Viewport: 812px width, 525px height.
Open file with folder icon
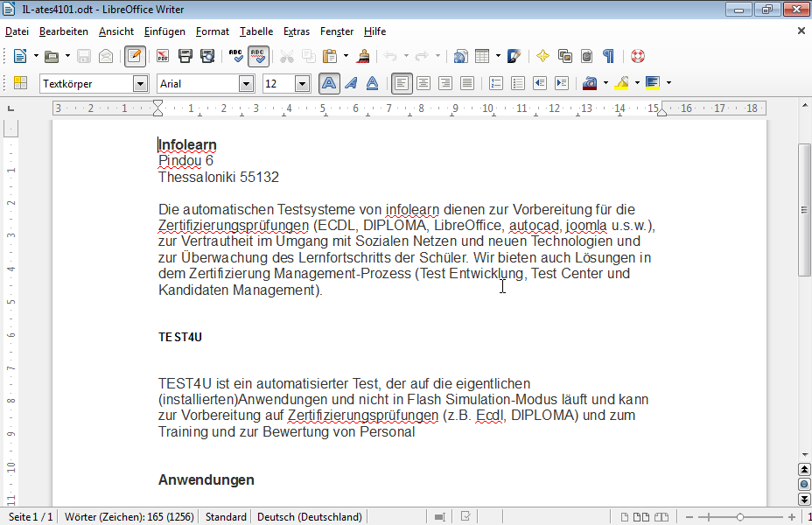[x=52, y=56]
